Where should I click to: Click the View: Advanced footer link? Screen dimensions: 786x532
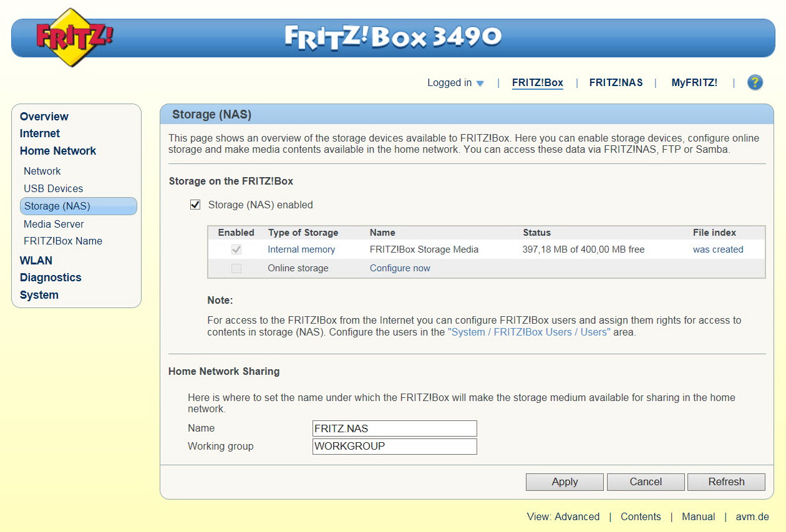(x=563, y=517)
